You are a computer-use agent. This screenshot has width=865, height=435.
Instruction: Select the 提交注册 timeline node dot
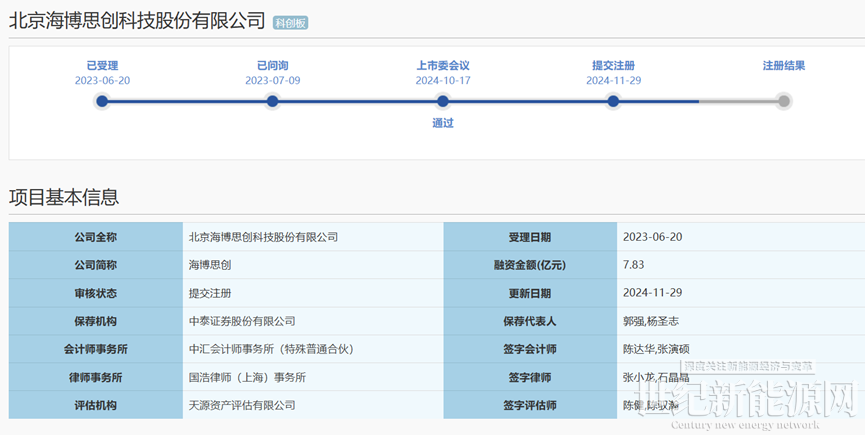coord(613,101)
